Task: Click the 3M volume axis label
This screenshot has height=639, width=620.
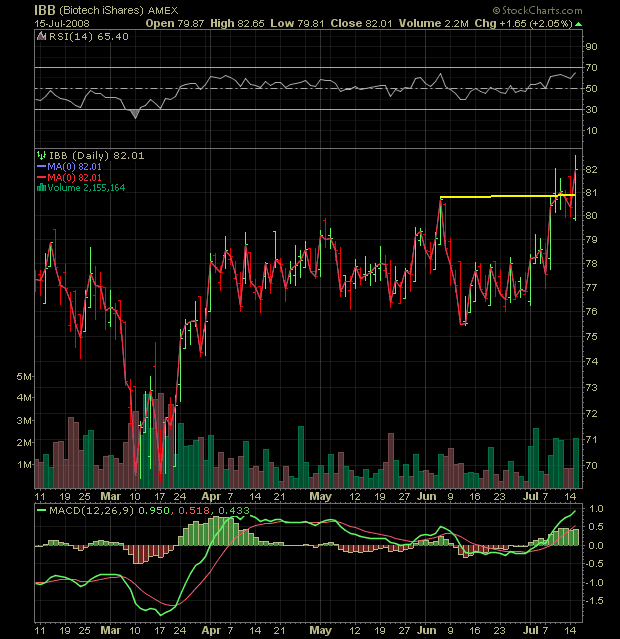Action: (x=24, y=420)
